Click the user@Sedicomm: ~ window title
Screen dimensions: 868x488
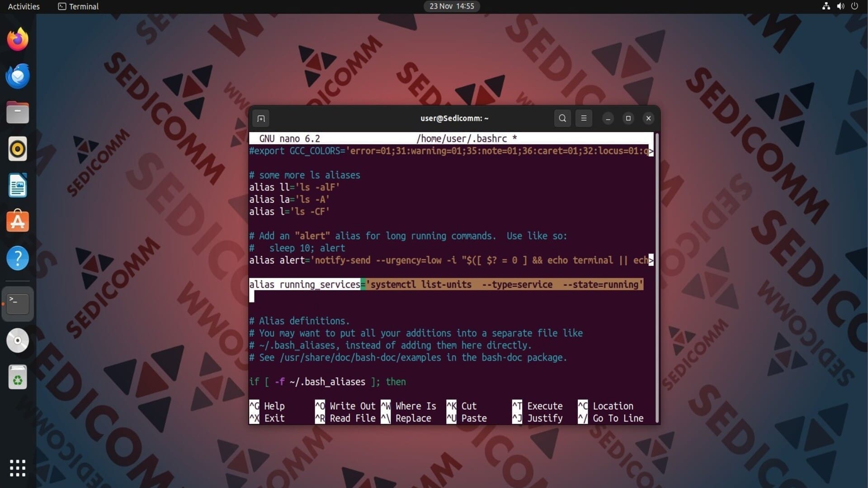[454, 118]
